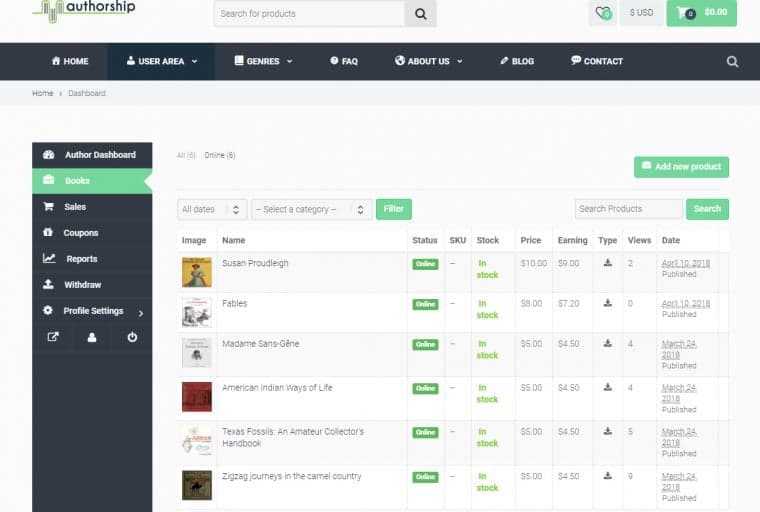Open the Madame Sans-Gêne cover thumbnail
This screenshot has width=760, height=512.
click(197, 352)
